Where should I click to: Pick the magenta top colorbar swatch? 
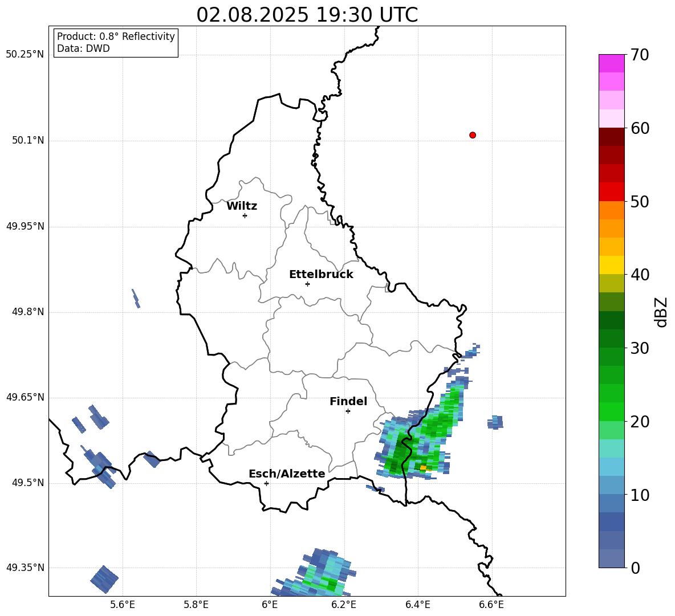[x=611, y=63]
